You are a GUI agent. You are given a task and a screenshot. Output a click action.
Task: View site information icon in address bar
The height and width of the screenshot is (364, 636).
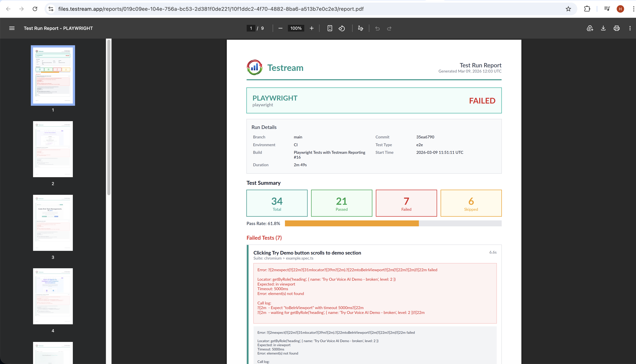tap(51, 9)
